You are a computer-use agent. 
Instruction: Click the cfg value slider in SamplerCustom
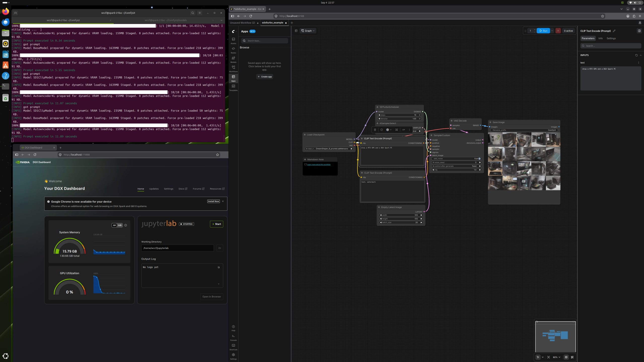pyautogui.click(x=456, y=170)
